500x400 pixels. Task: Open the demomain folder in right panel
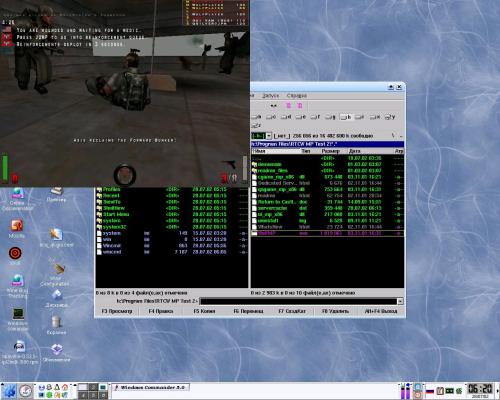click(327, 164)
